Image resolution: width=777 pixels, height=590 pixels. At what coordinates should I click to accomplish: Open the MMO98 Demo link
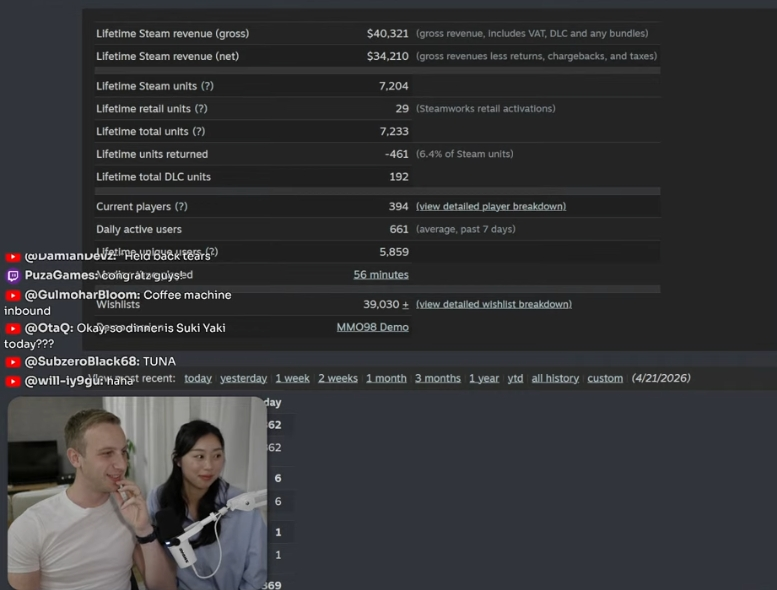[373, 327]
